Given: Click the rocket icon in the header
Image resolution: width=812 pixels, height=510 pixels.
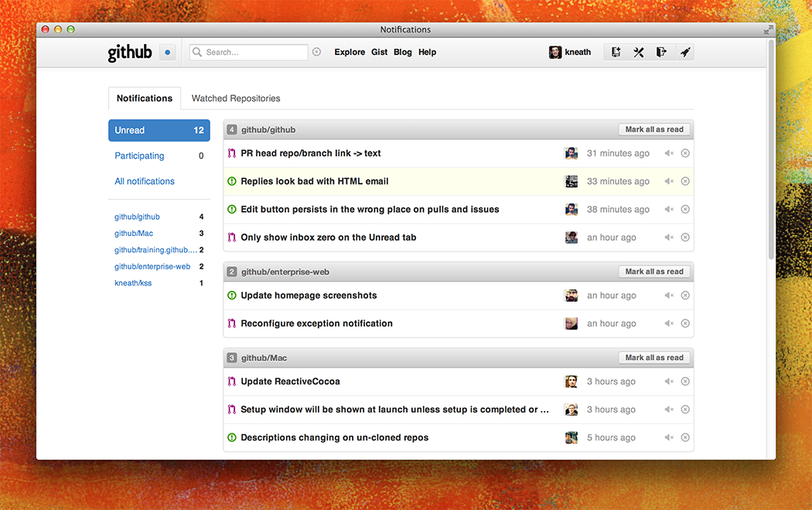Looking at the screenshot, I should (684, 53).
